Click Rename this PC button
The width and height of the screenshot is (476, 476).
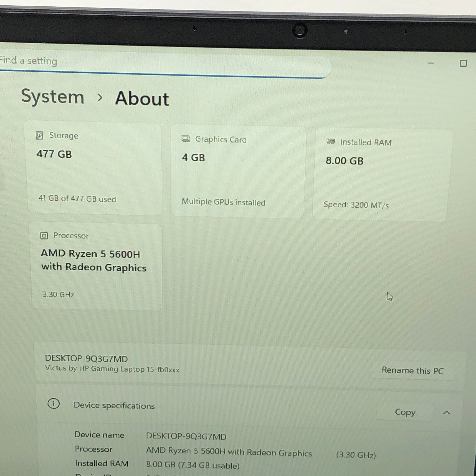point(412,371)
